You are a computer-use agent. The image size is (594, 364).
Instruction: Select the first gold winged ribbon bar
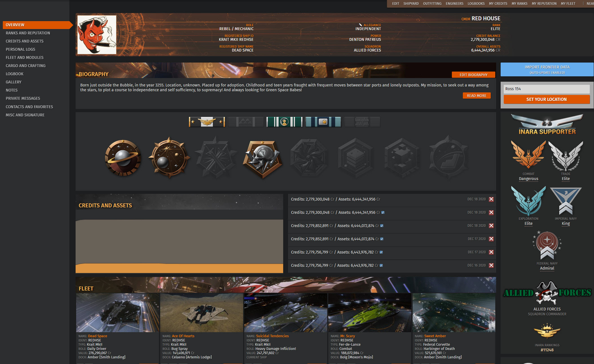click(207, 122)
